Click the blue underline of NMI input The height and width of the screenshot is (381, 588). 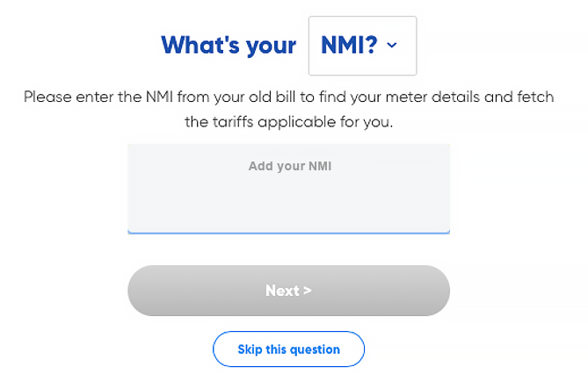pyautogui.click(x=289, y=233)
